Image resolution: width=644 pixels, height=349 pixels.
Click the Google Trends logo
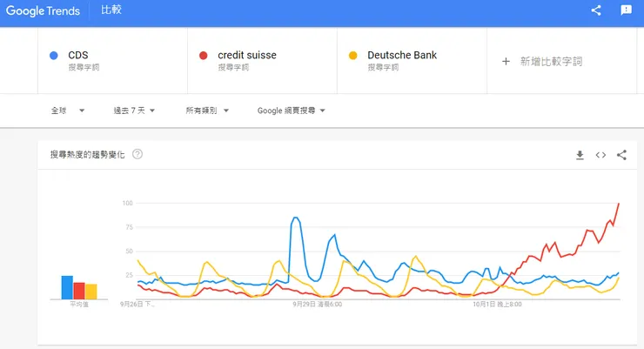(x=44, y=11)
